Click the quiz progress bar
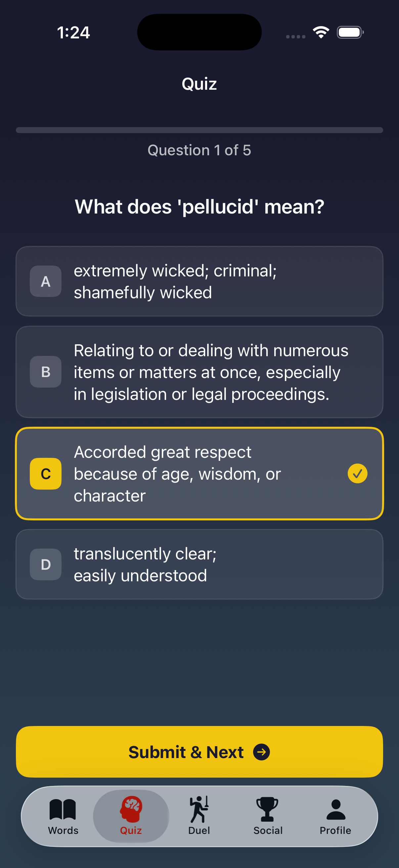 pos(199,129)
